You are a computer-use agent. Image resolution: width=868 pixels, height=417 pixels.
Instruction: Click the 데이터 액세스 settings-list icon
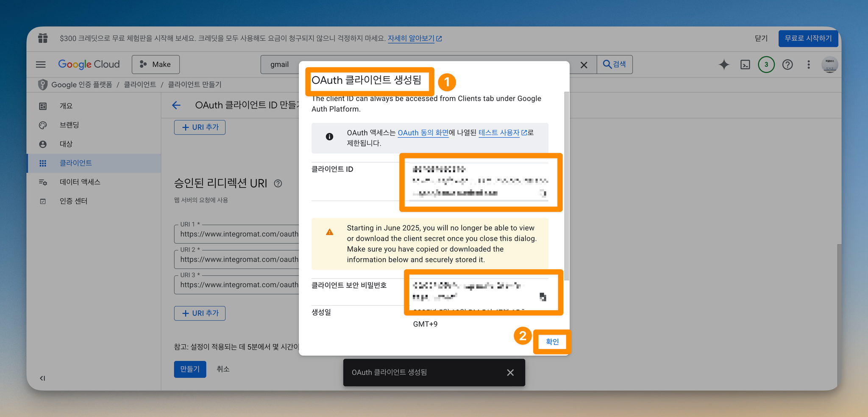43,182
